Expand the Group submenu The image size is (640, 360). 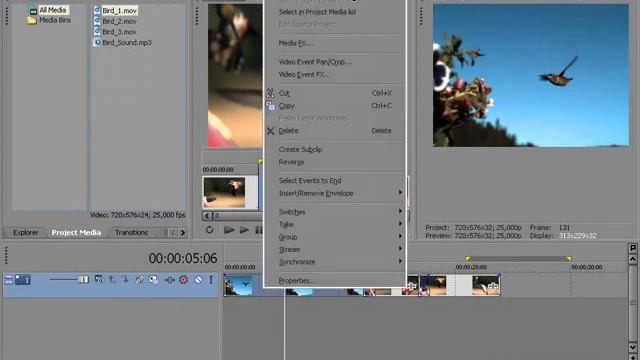tap(335, 237)
